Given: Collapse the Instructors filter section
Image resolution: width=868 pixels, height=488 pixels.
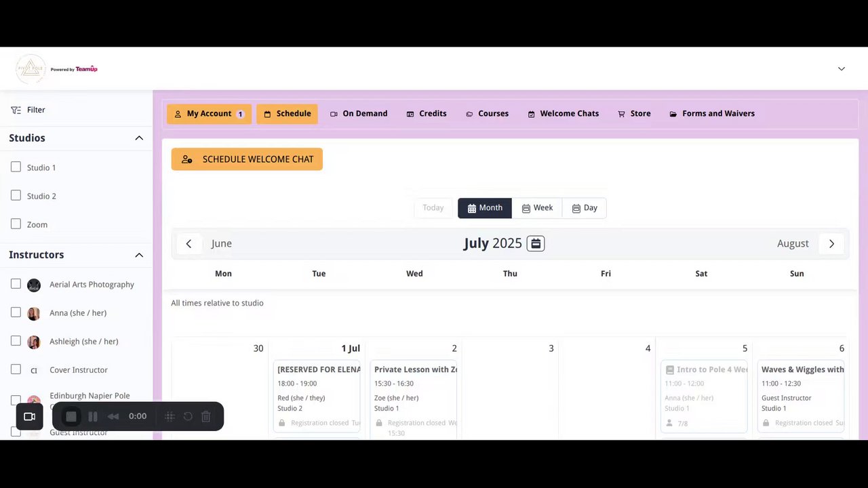Looking at the screenshot, I should tap(139, 255).
